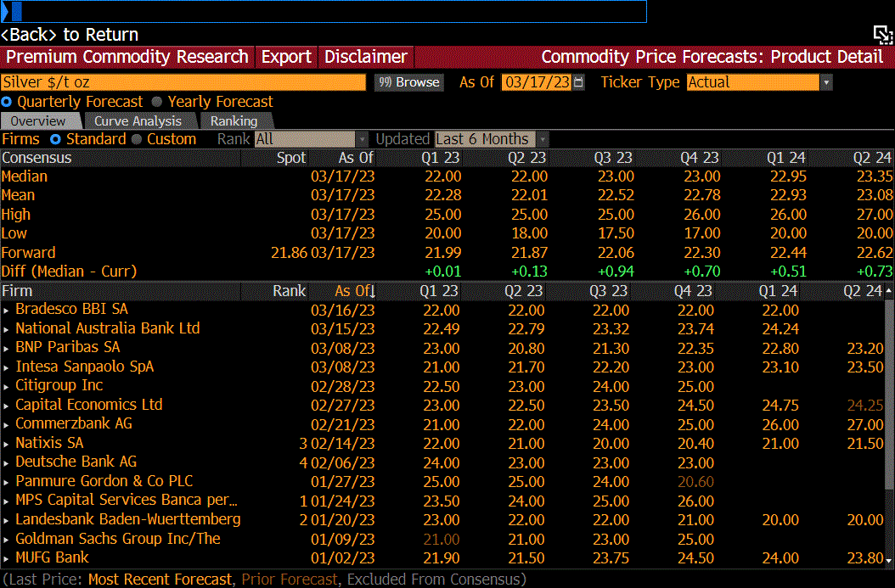Click the Export menu item
Screen dimensions: 895x588
pyautogui.click(x=286, y=57)
